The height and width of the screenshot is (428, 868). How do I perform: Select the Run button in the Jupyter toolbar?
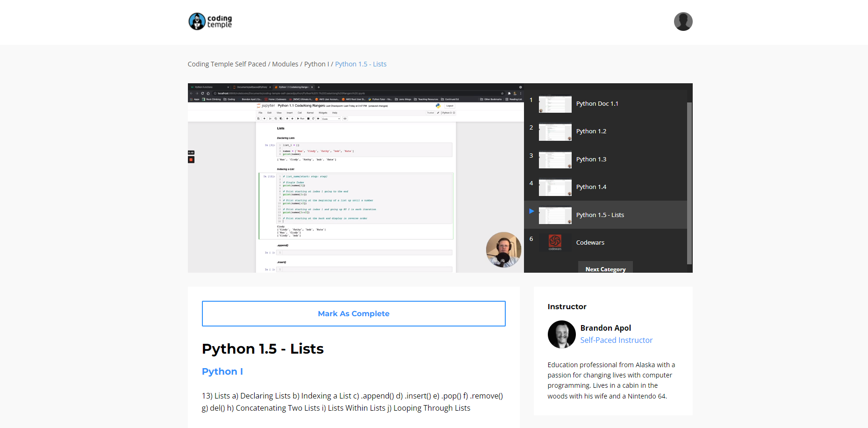coord(301,118)
